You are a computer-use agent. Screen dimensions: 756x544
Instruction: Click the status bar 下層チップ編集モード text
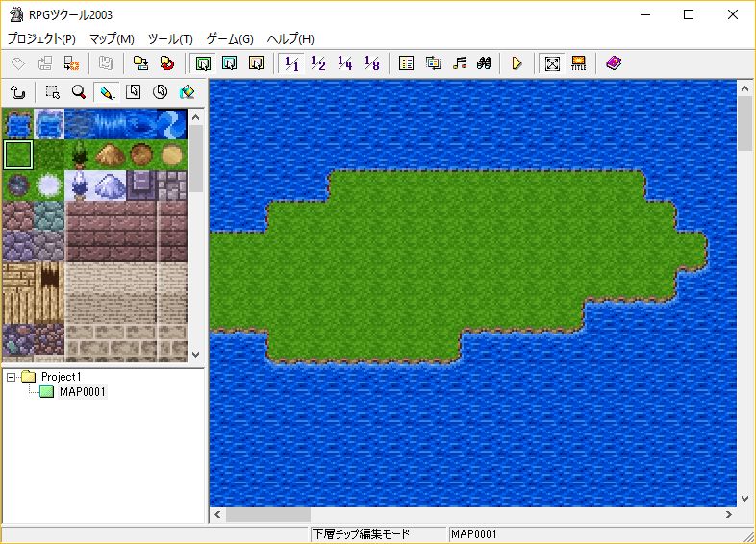point(361,533)
